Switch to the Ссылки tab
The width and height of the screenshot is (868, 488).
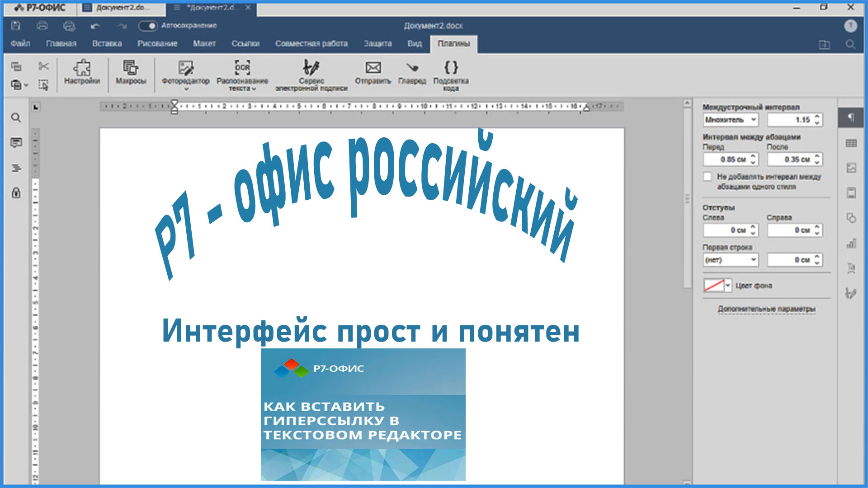245,43
